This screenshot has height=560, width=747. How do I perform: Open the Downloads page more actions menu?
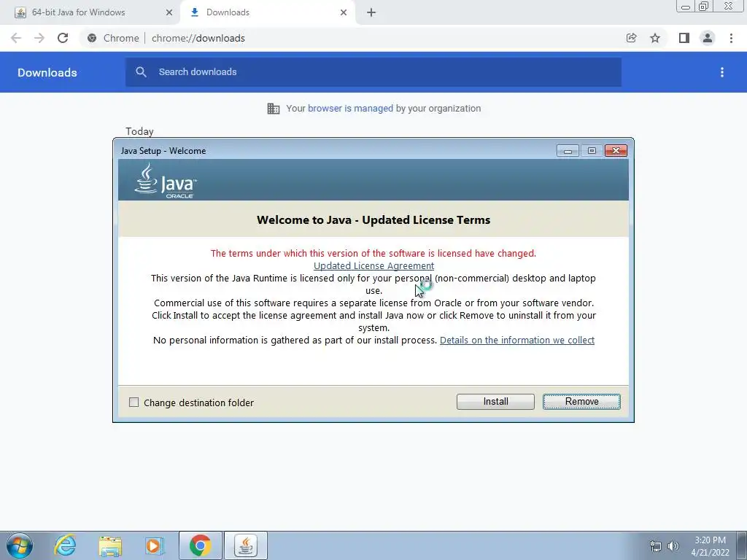[x=722, y=72]
